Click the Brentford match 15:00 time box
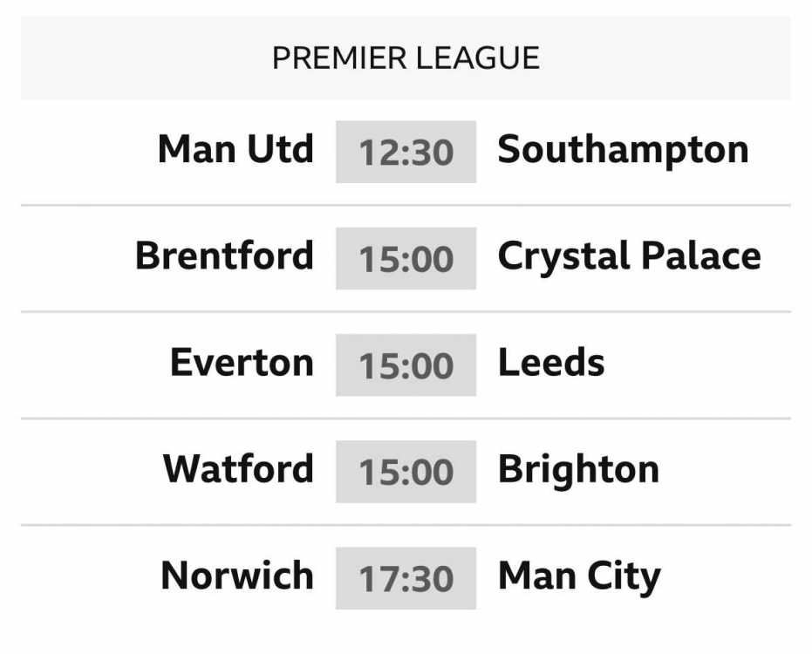The height and width of the screenshot is (654, 812). click(x=406, y=258)
